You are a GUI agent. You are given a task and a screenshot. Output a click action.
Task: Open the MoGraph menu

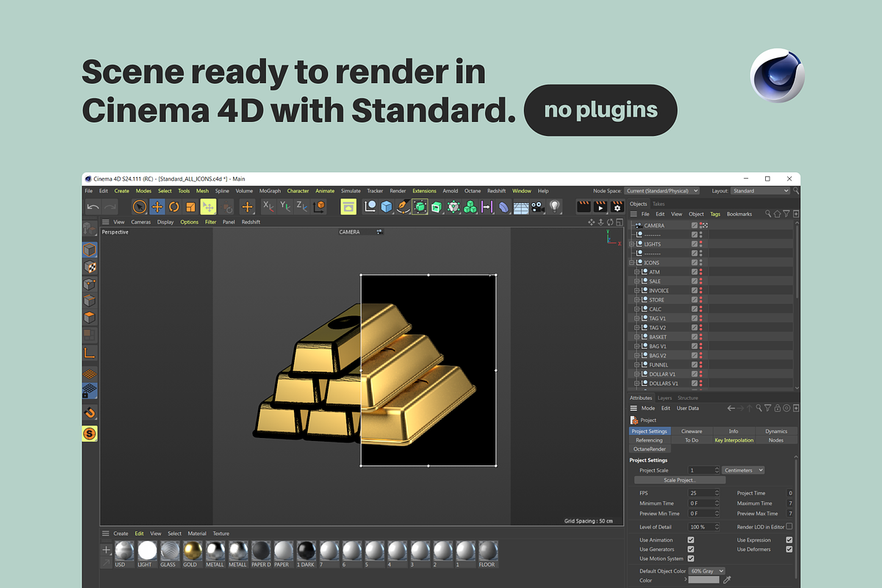[270, 190]
